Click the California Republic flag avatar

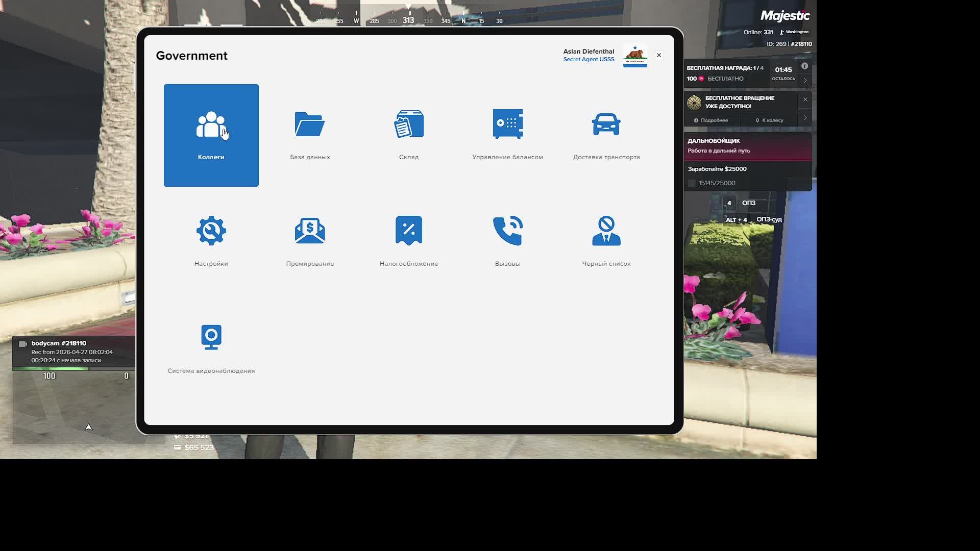click(x=634, y=56)
